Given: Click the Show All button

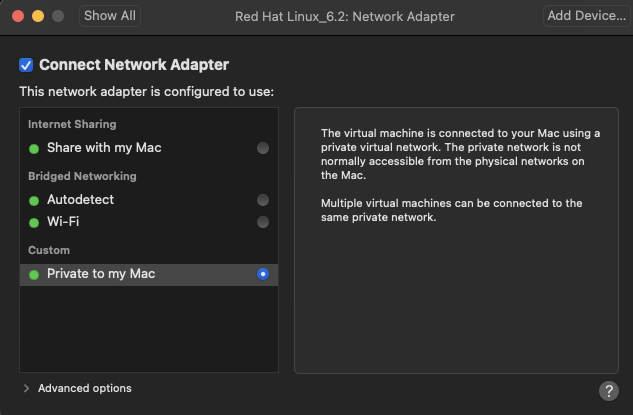Looking at the screenshot, I should click(x=110, y=16).
